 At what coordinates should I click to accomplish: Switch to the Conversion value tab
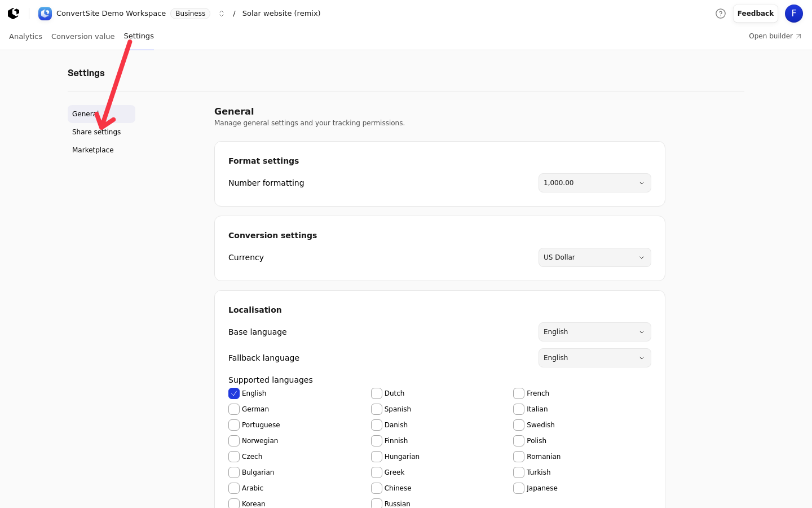[83, 36]
